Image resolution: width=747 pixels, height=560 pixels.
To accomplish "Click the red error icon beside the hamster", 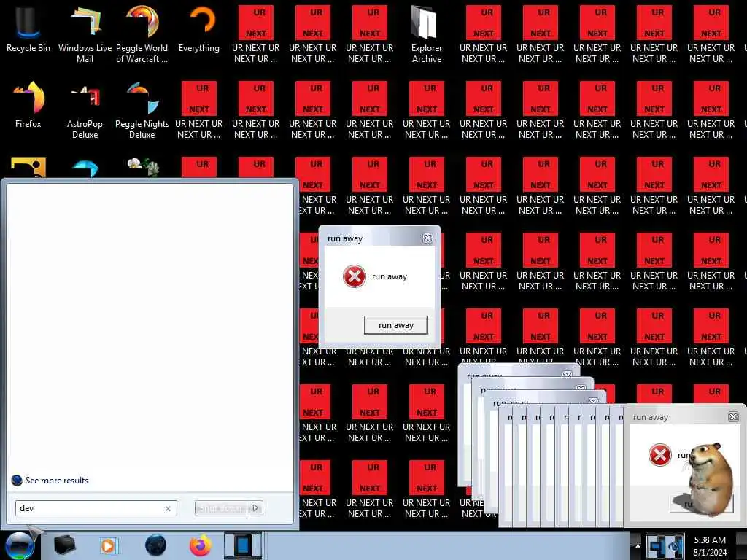I will point(659,455).
